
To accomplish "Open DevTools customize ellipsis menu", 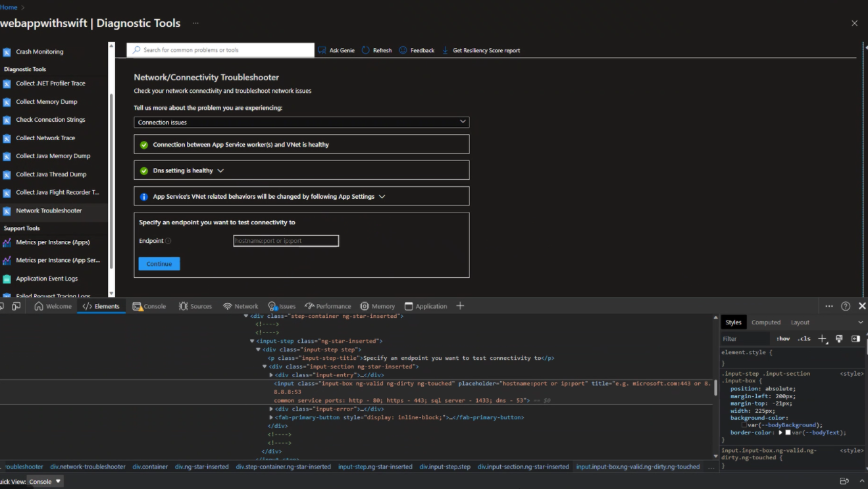I will tap(829, 306).
